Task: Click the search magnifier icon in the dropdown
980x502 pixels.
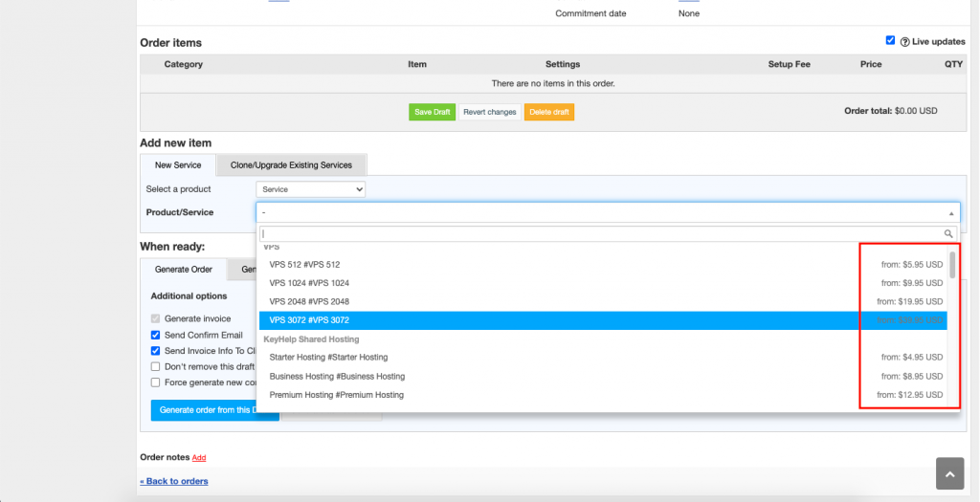Action: 948,233
